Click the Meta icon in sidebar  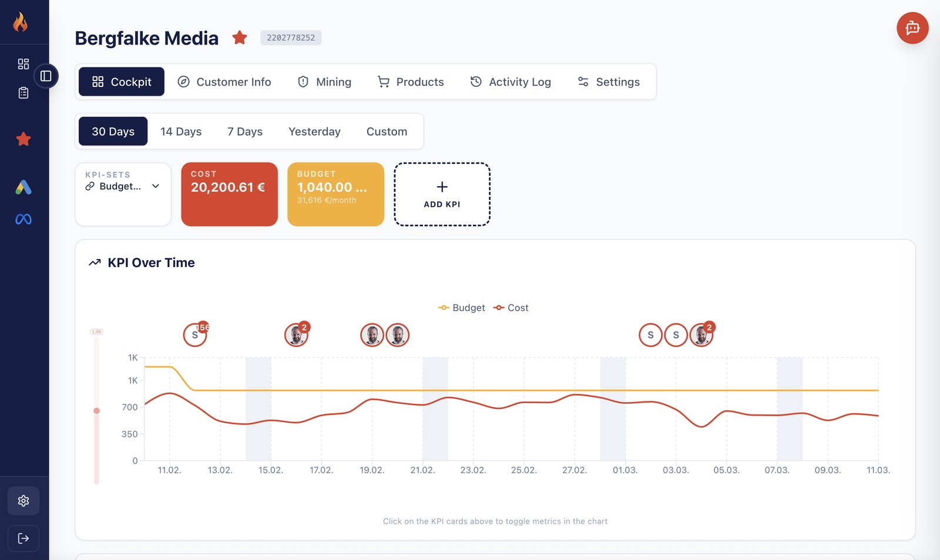(23, 219)
